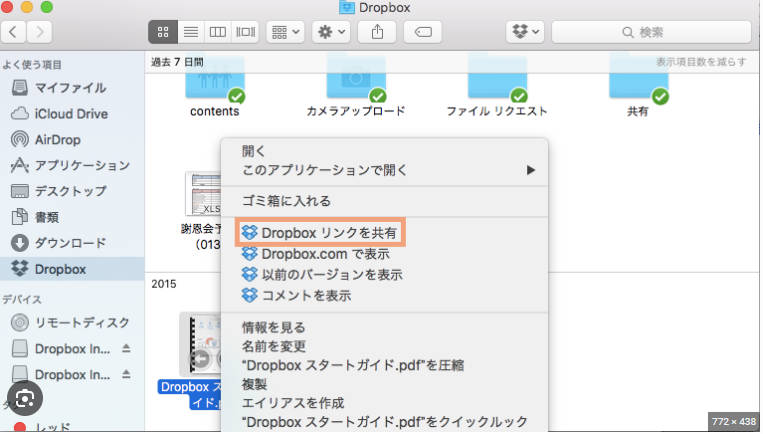Choose Dropbox リンクを共有

(x=321, y=233)
